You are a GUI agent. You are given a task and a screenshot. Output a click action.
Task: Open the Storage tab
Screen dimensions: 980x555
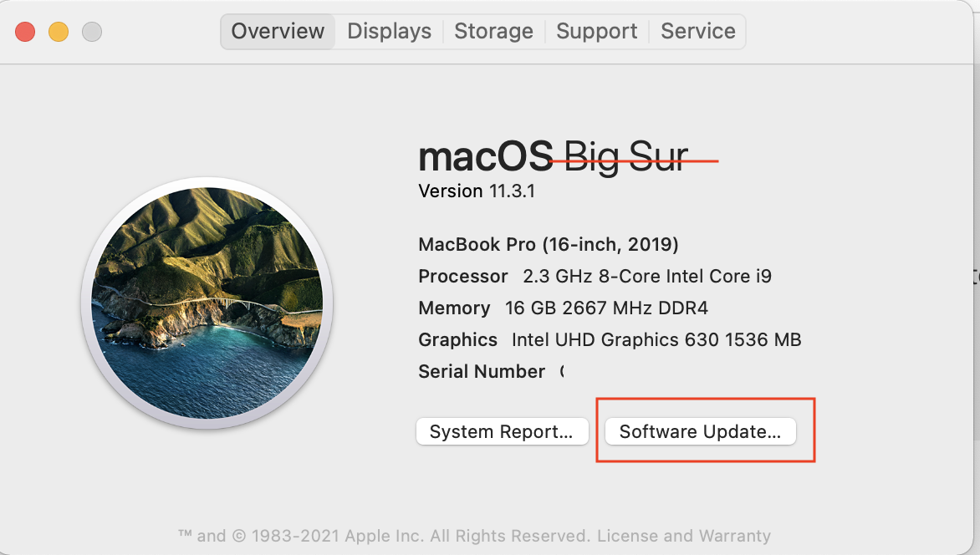493,32
